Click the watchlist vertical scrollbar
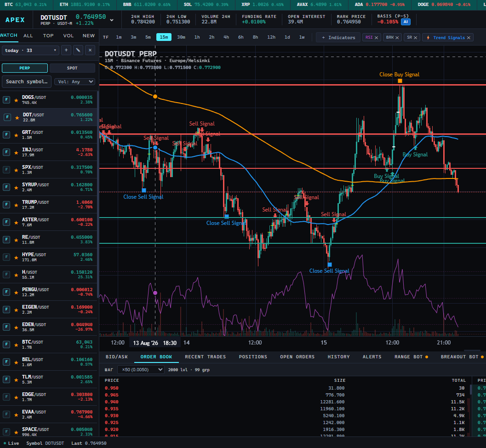Screen dimensions: 486x448 click(98, 194)
